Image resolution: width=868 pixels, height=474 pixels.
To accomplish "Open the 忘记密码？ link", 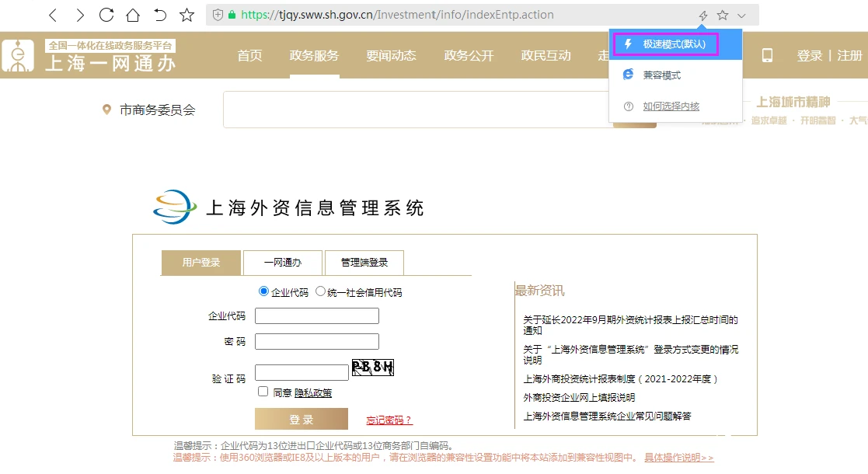I will coord(389,420).
